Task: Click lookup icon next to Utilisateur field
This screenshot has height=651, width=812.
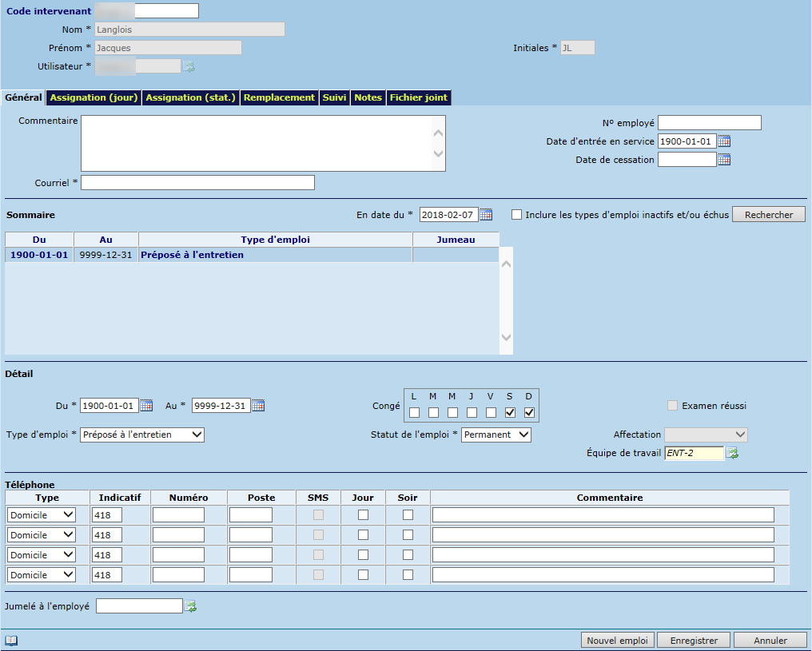Action: 189,66
